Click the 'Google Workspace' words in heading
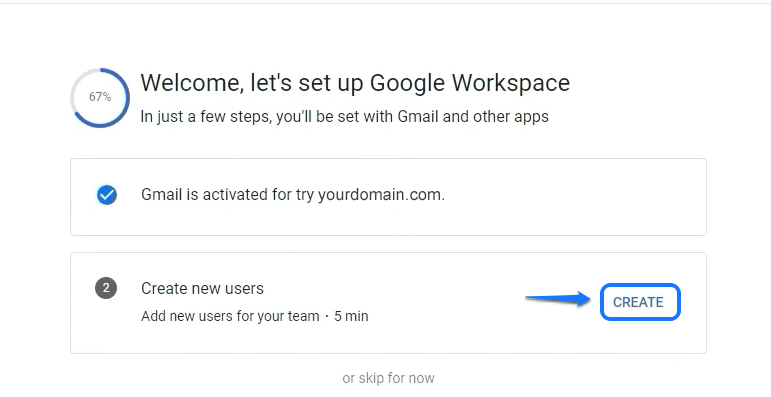Image resolution: width=771 pixels, height=397 pixels. pos(470,83)
